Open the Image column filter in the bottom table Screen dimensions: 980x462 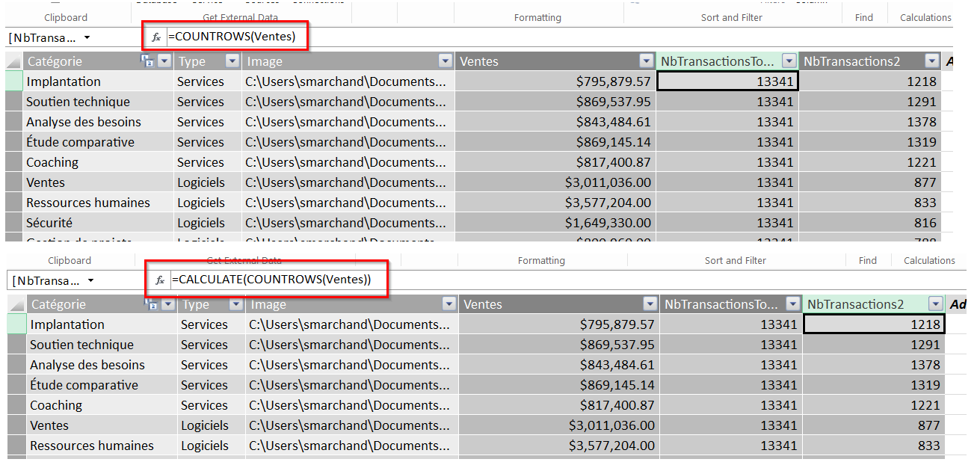449,304
